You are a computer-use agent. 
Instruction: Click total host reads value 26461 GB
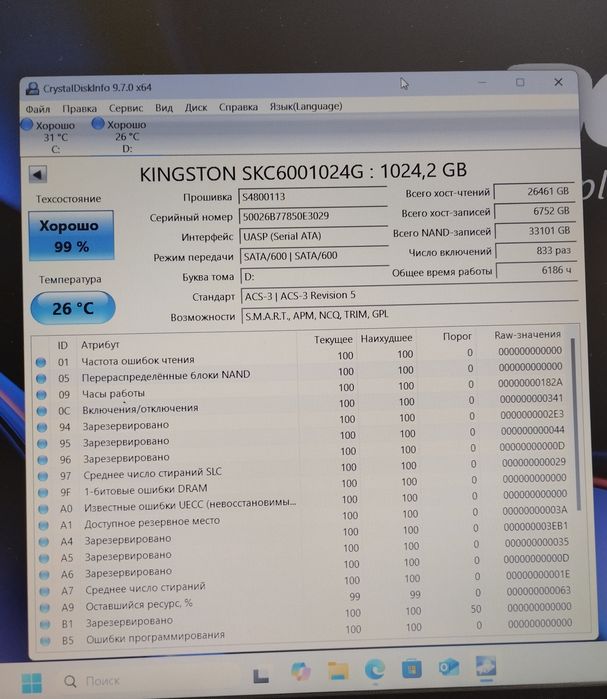coord(533,192)
